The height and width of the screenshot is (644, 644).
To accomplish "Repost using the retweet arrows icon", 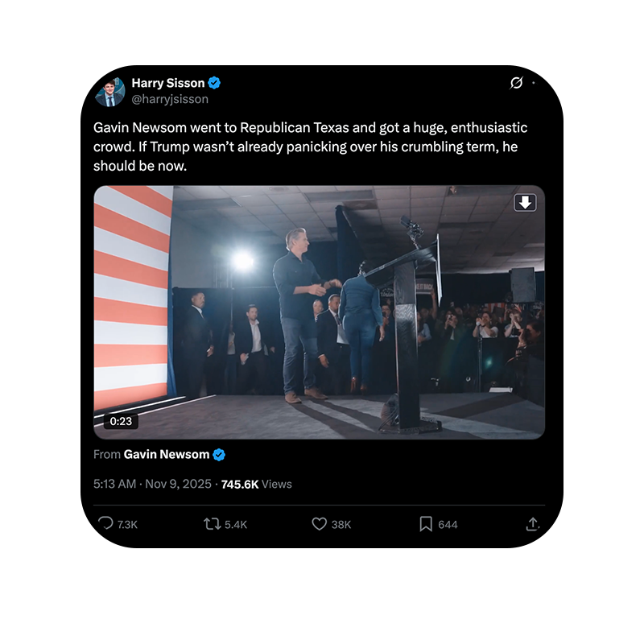I will pos(212,524).
